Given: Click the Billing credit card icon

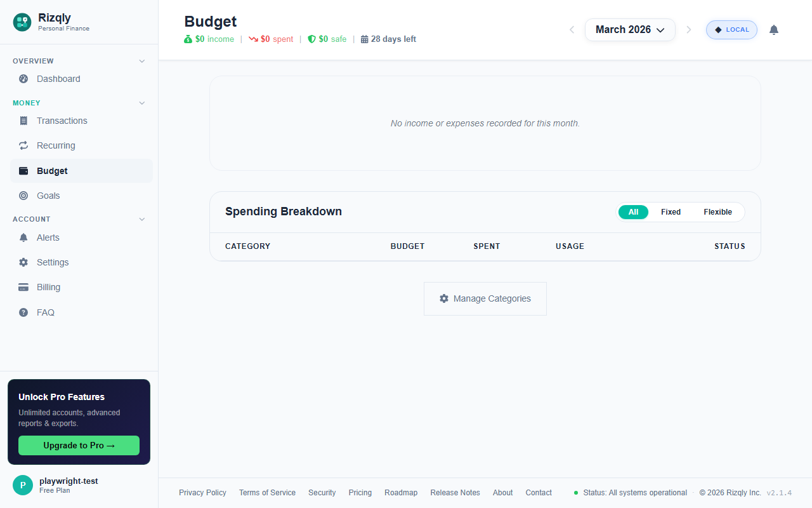Looking at the screenshot, I should [23, 287].
